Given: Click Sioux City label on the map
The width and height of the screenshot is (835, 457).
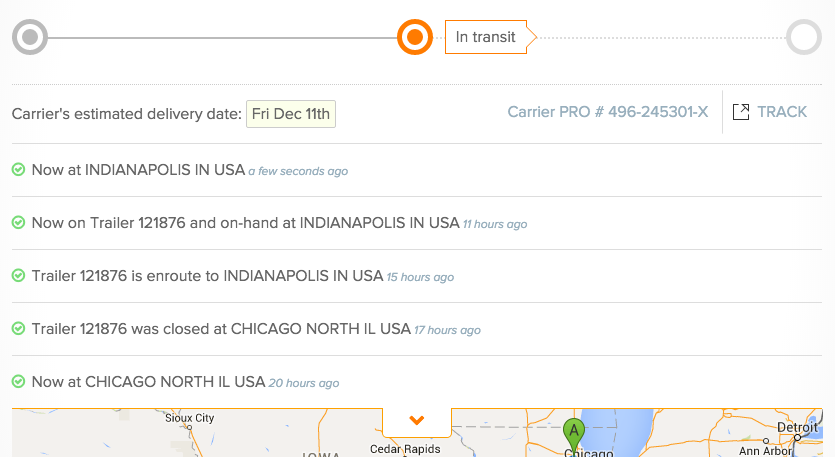Looking at the screenshot, I should (x=190, y=418).
